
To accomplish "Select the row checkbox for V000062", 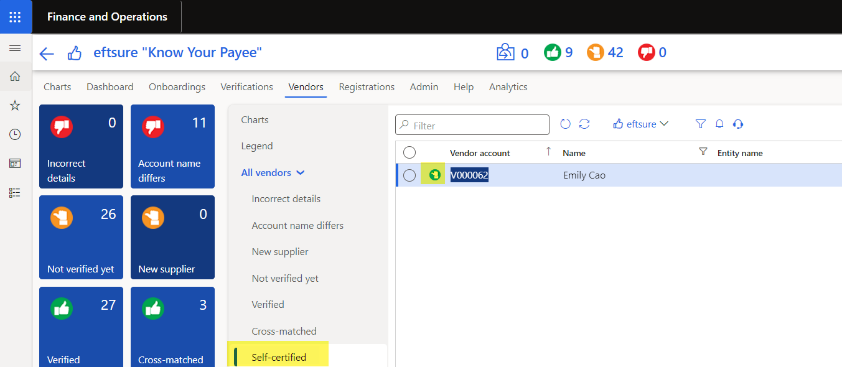I will click(409, 175).
